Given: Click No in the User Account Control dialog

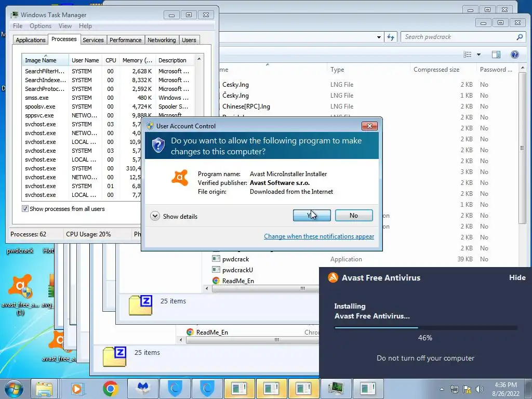Looking at the screenshot, I should coord(353,216).
